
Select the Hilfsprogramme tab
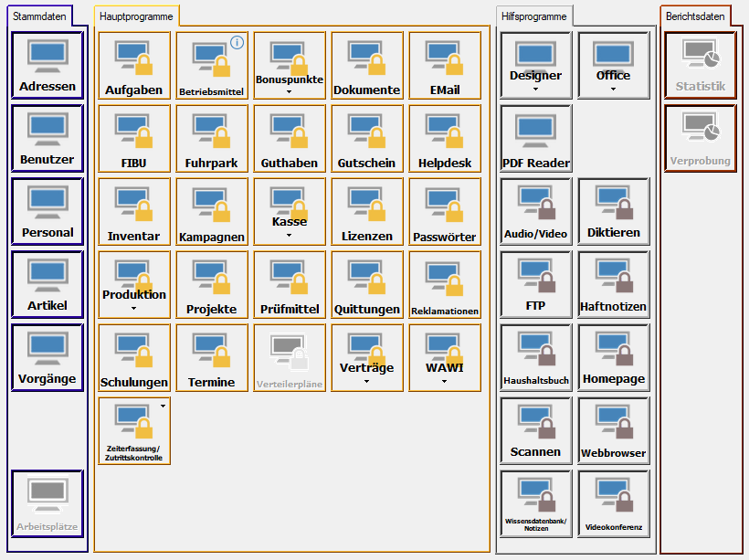534,16
